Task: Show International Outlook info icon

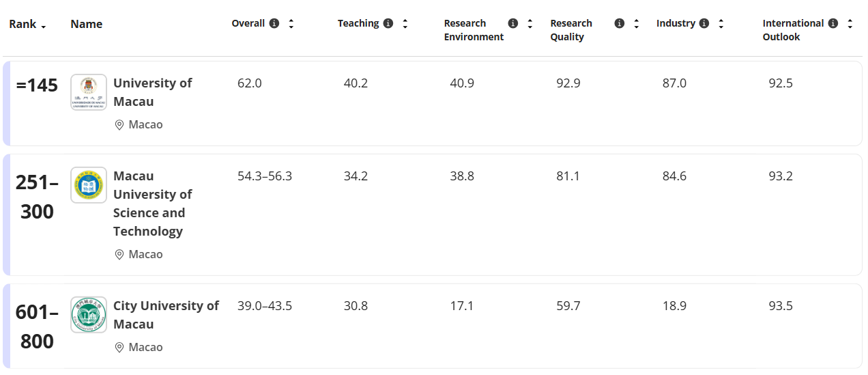Action: (833, 23)
